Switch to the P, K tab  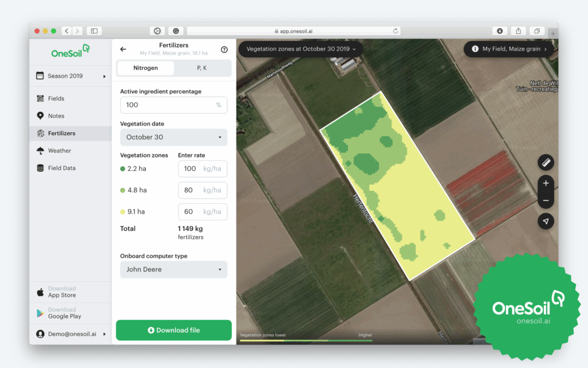point(202,68)
